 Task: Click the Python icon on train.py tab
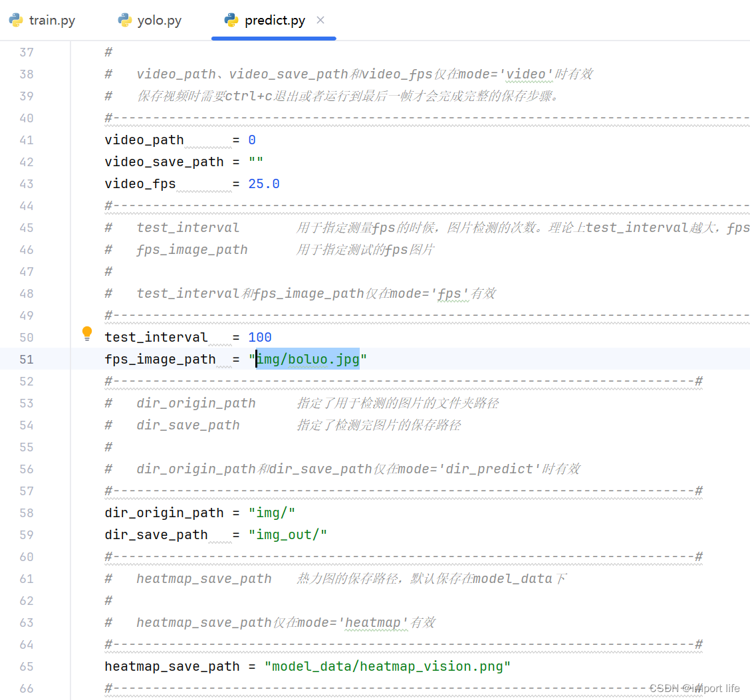[x=16, y=20]
